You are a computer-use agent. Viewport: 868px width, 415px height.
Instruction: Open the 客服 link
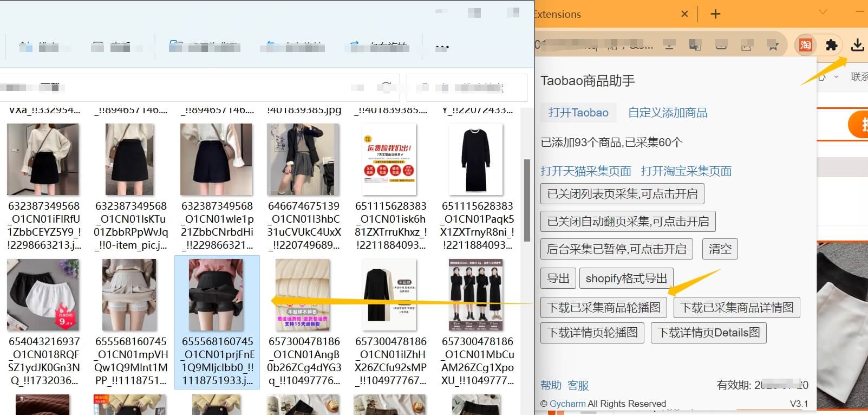click(x=578, y=385)
